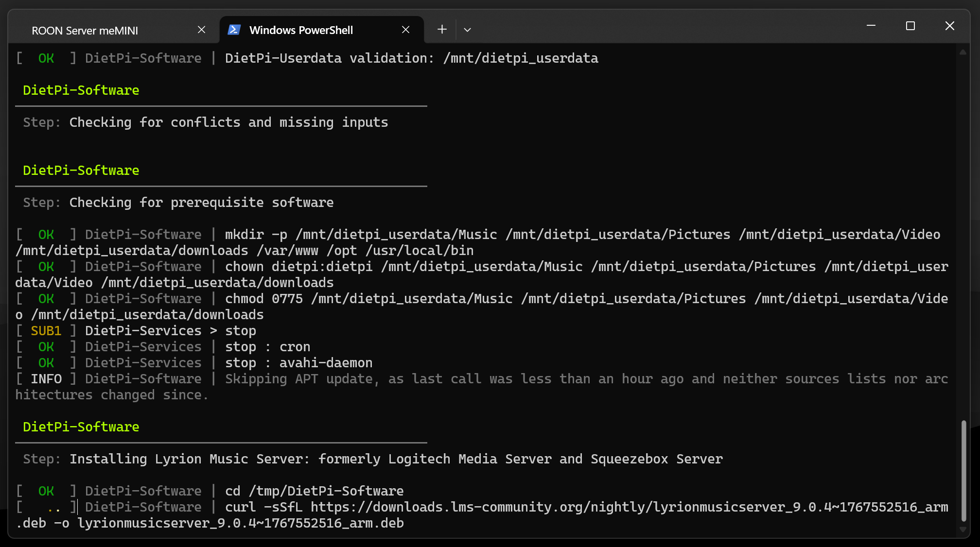
Task: Click the /mnt/dietpi_userdata validation path text
Action: (x=520, y=58)
